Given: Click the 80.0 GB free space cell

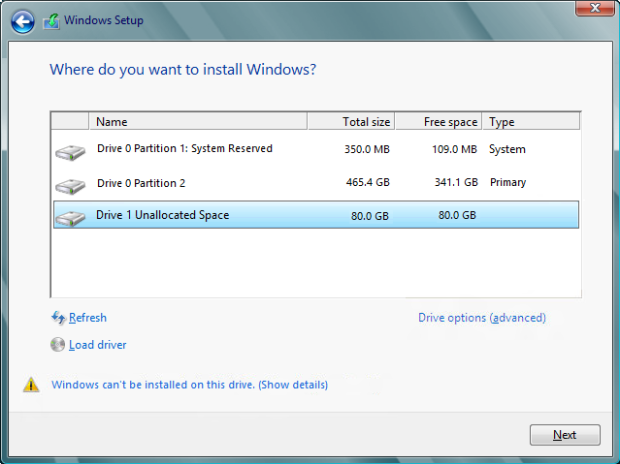Looking at the screenshot, I should click(457, 215).
